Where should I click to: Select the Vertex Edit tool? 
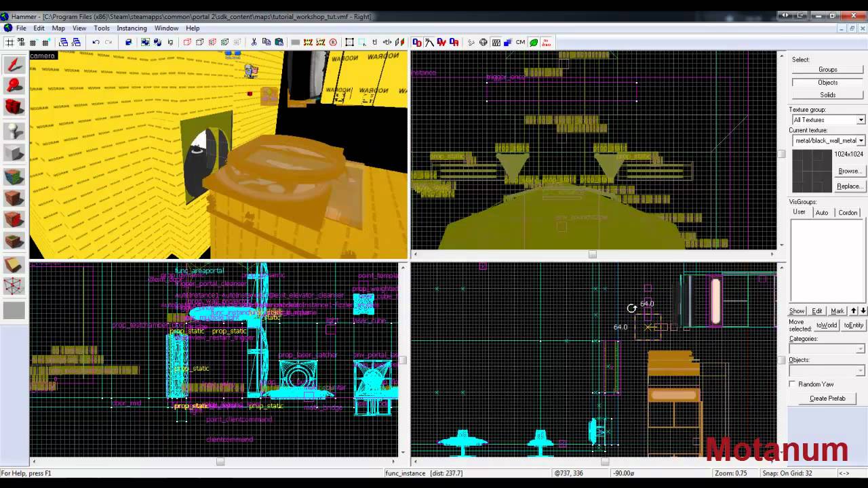click(x=14, y=287)
